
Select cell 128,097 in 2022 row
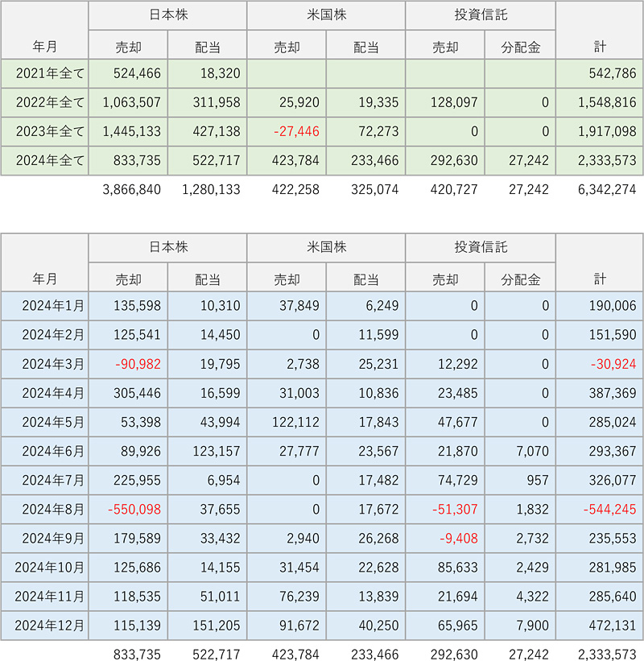[x=454, y=102]
